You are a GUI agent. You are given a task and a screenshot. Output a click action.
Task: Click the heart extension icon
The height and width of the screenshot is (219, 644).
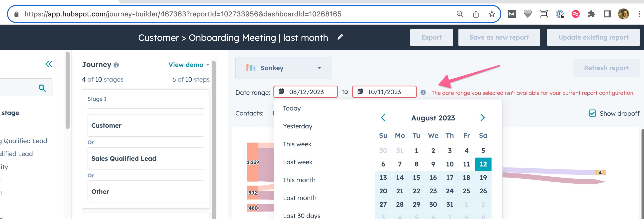[528, 14]
